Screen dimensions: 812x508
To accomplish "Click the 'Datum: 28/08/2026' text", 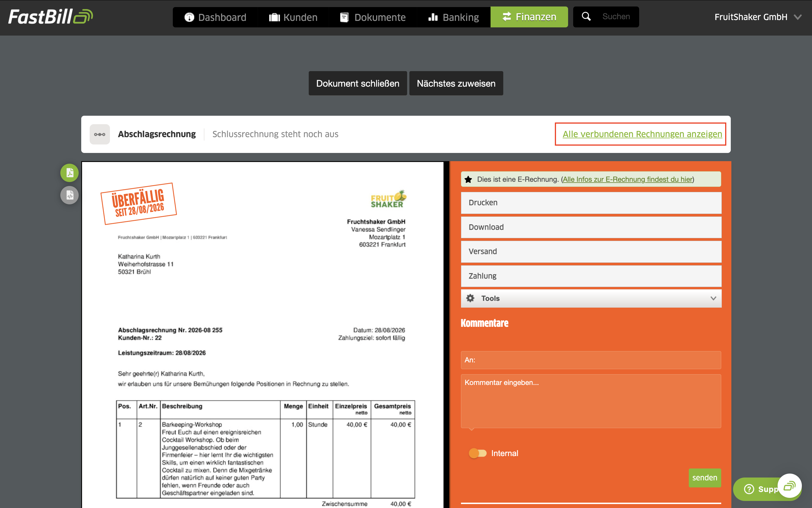I will coord(379,330).
